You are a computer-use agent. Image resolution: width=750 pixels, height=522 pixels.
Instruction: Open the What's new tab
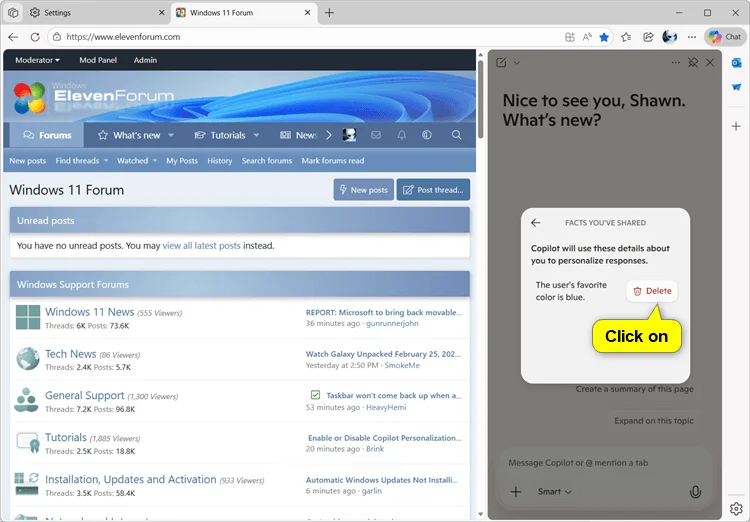coord(129,135)
